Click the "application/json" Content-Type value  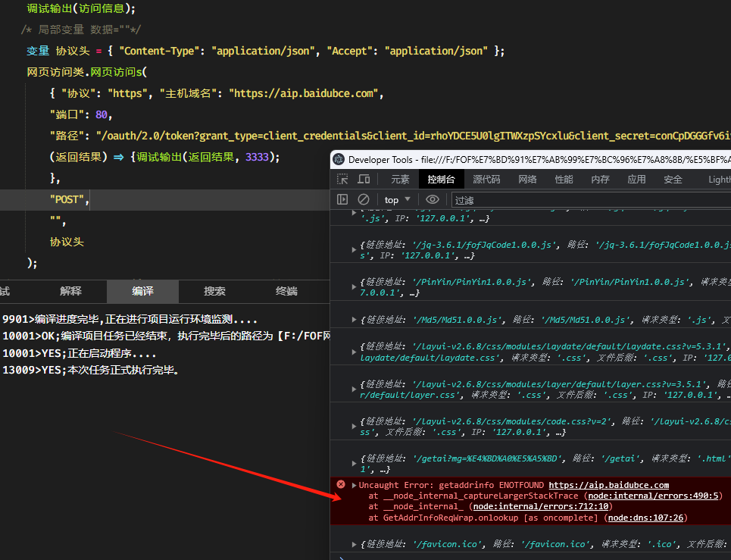click(263, 51)
